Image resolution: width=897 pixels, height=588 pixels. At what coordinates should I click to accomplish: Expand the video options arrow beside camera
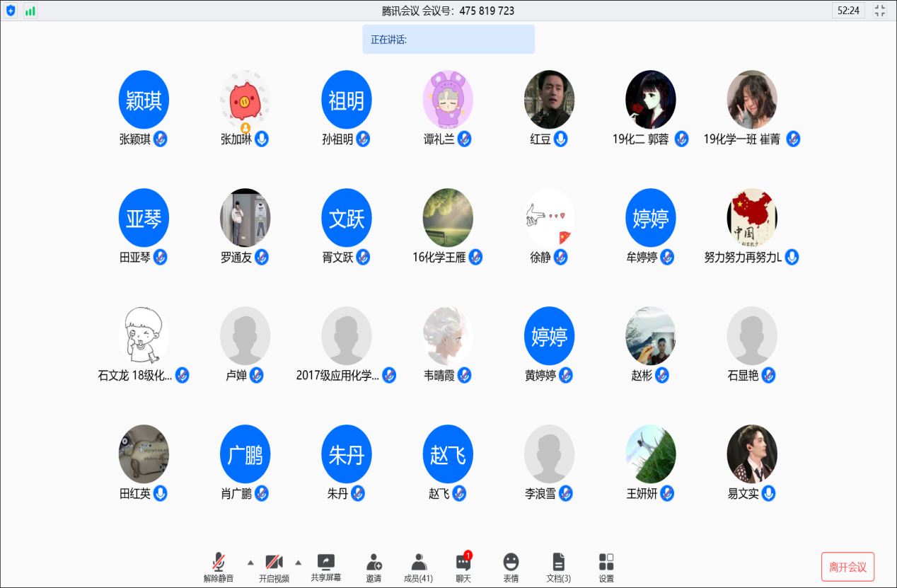[x=298, y=563]
